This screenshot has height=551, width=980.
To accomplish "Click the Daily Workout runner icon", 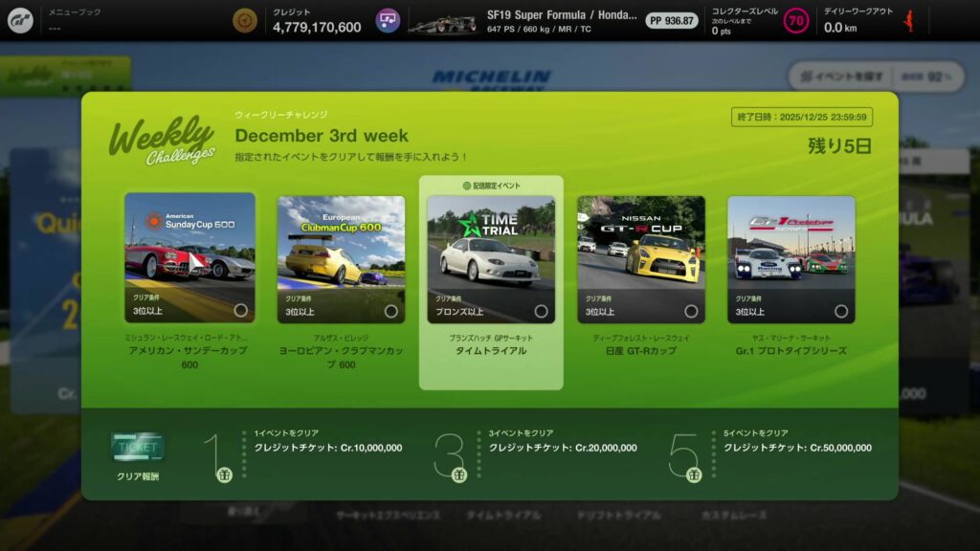I will [x=908, y=20].
